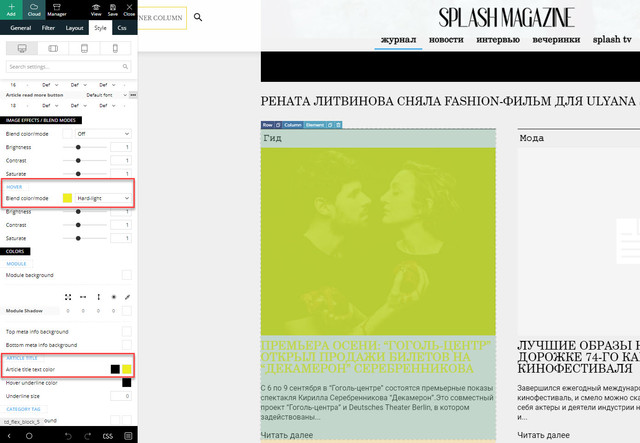Undo with the bottom bar undo icon
640x443 pixels.
pos(68,436)
